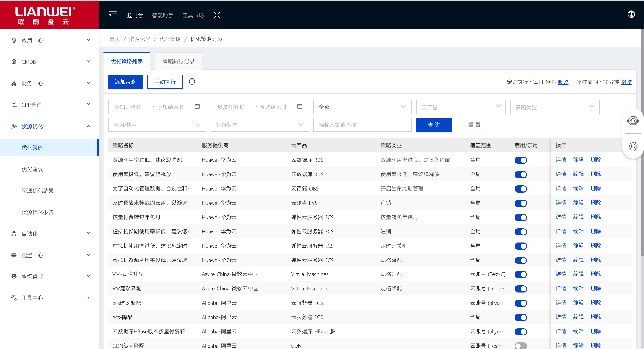The height and width of the screenshot is (349, 644).
Task: Click the 资源优化 sidebar icon
Action: coord(14,126)
